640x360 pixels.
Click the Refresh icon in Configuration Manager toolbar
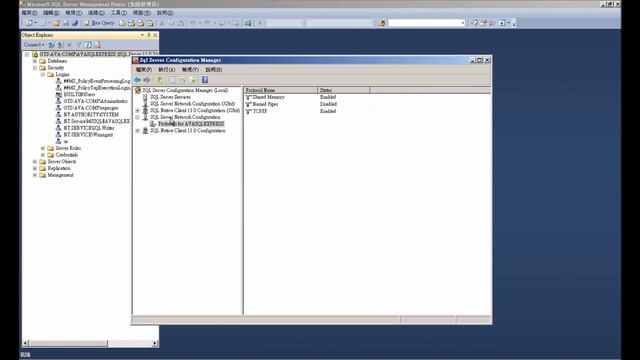pyautogui.click(x=183, y=80)
